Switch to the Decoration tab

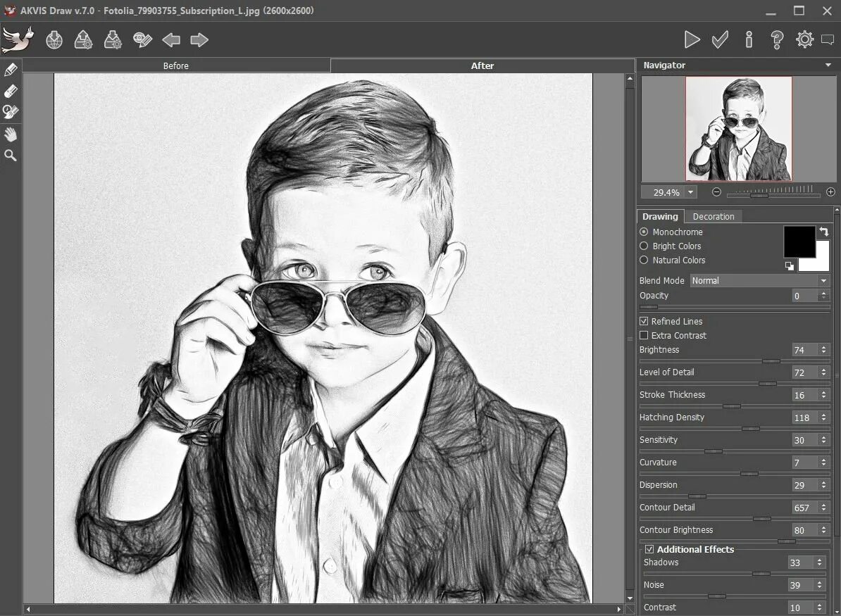pos(714,217)
